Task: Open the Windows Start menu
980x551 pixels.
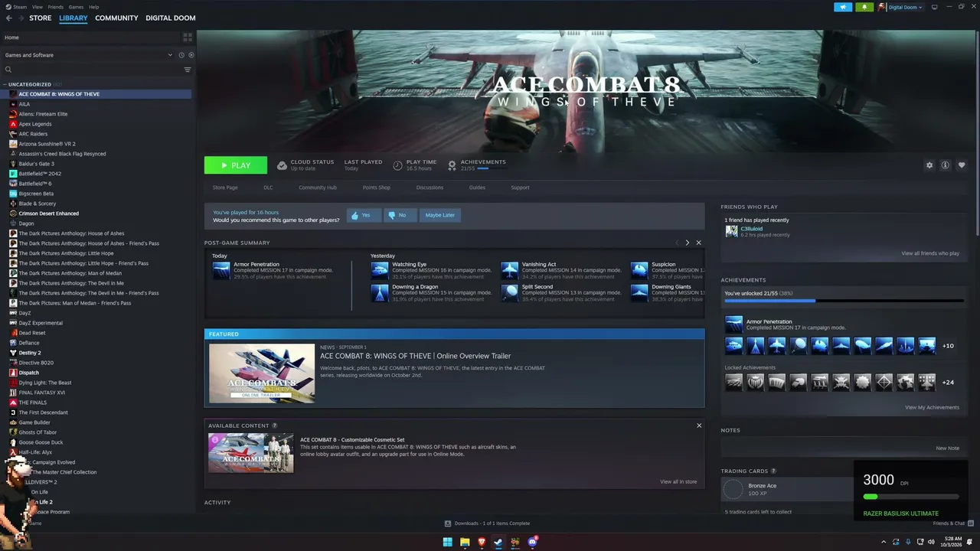Action: coord(448,543)
